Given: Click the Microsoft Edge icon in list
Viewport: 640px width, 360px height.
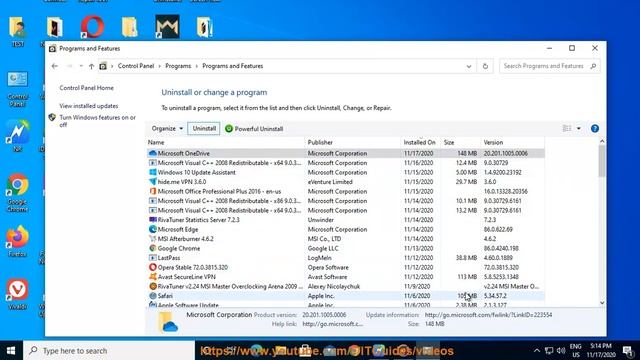Looking at the screenshot, I should 153,229.
